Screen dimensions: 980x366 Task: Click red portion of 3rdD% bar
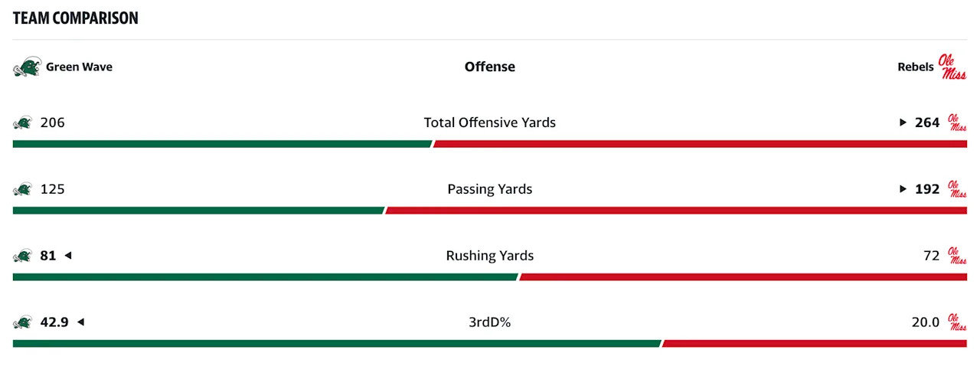coord(814,344)
